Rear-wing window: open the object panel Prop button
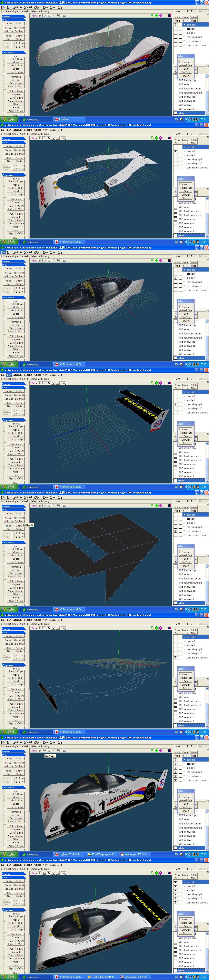Viewport: 209px width, 980px height. coord(177,388)
